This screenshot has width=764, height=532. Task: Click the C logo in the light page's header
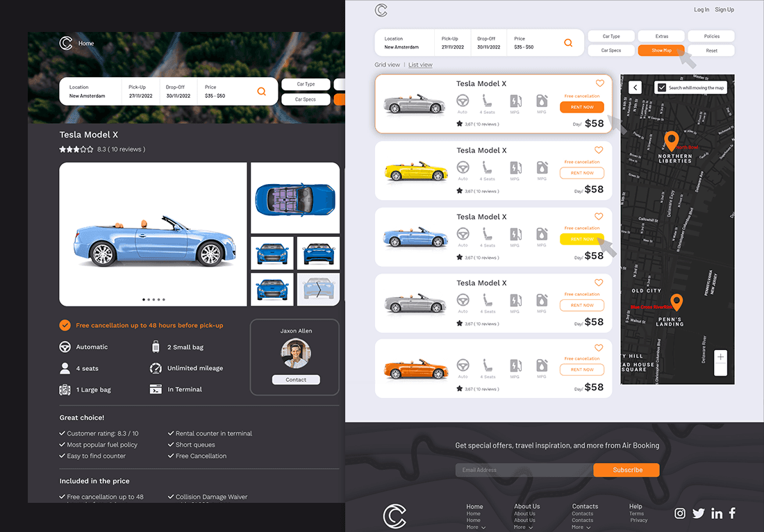pyautogui.click(x=381, y=10)
